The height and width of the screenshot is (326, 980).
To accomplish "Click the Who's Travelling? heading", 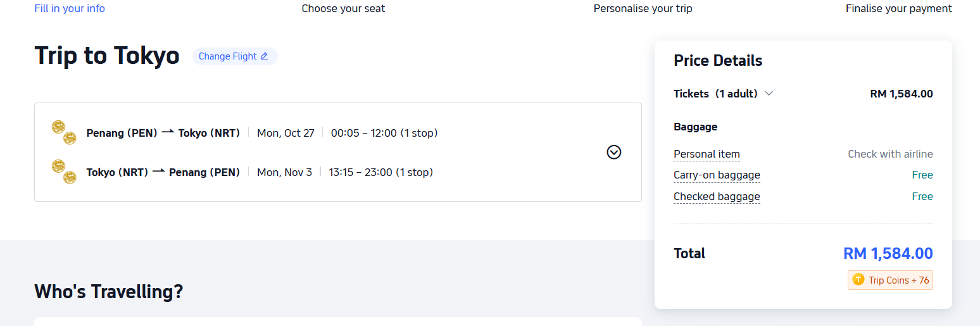I will click(x=108, y=291).
